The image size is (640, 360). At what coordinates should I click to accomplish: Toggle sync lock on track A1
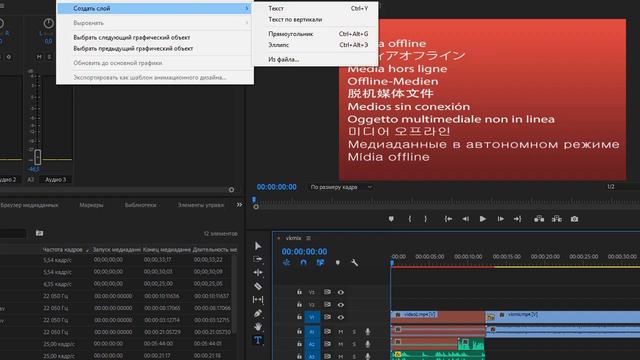(327, 332)
